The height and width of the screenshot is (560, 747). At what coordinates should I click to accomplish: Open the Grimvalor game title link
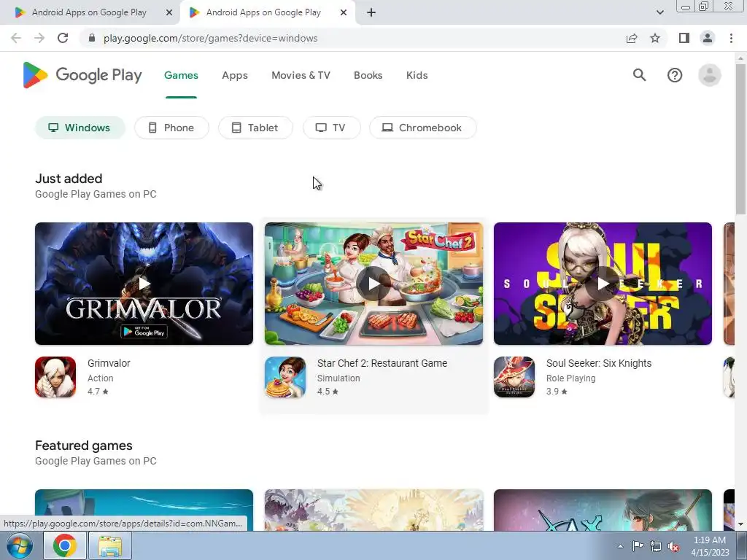(x=109, y=363)
